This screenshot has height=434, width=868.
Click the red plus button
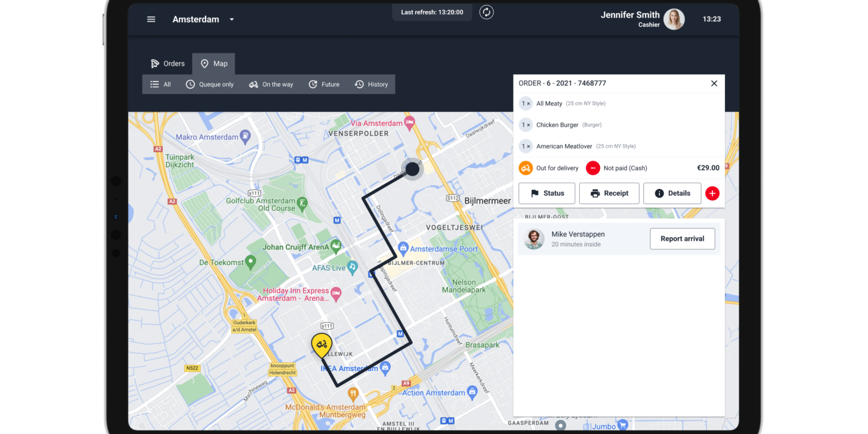point(712,194)
